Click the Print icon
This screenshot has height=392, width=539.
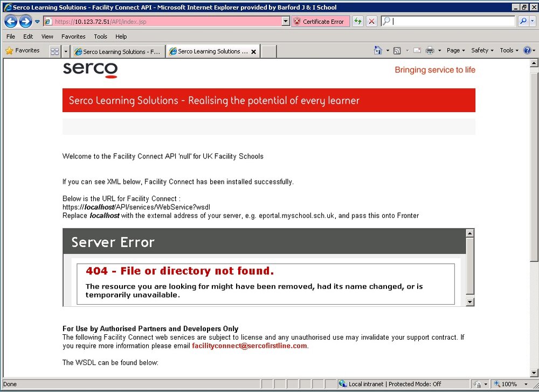coord(430,50)
